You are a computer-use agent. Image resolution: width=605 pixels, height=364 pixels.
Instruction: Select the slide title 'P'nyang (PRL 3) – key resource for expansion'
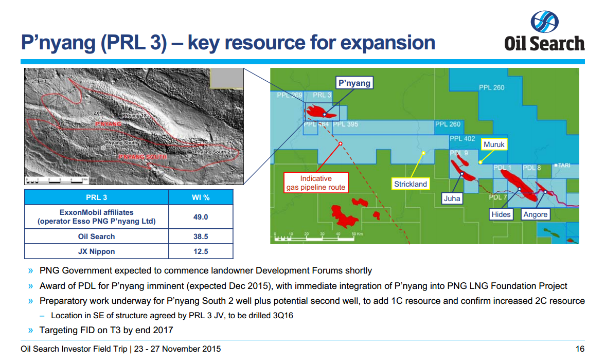[x=228, y=42]
